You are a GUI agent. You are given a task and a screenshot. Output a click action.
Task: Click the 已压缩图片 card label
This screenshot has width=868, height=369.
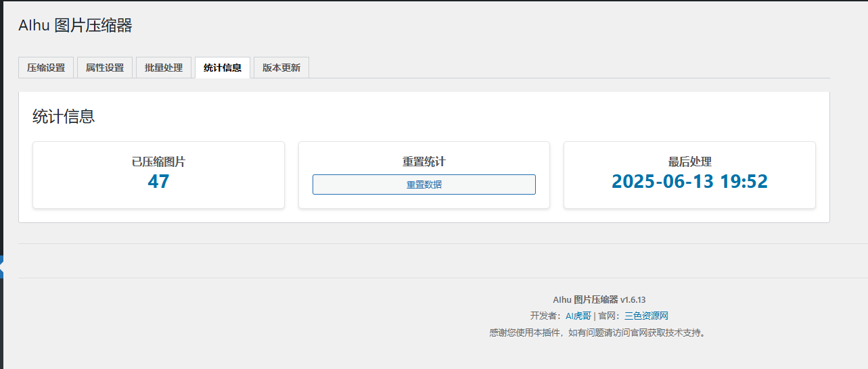158,162
